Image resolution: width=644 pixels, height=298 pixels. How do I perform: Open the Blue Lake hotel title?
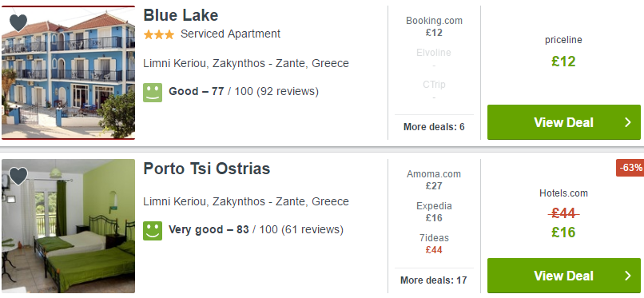click(181, 16)
